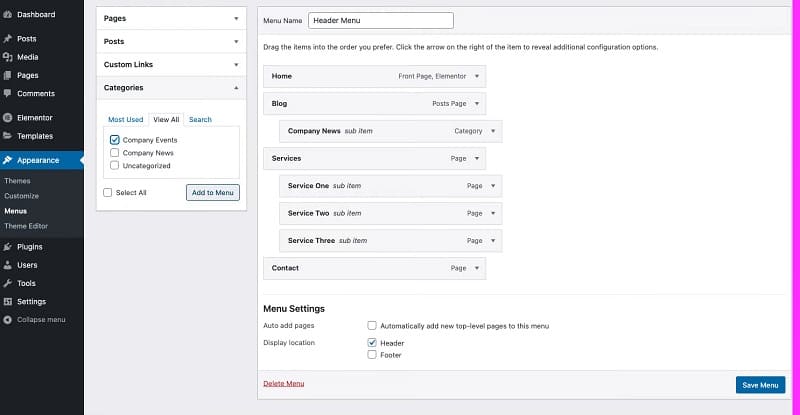Click the Menu Name input field

point(381,20)
